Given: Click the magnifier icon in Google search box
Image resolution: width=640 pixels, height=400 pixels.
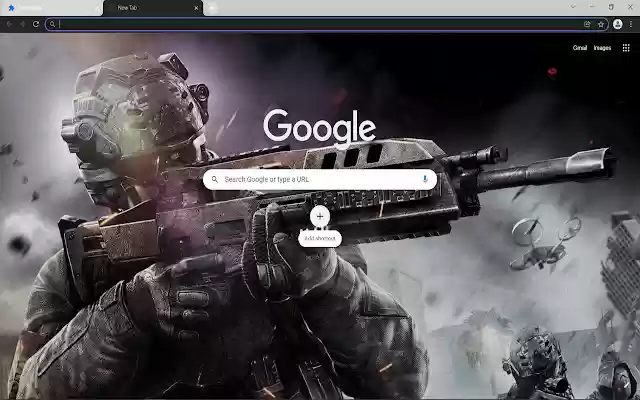Looking at the screenshot, I should pos(215,179).
